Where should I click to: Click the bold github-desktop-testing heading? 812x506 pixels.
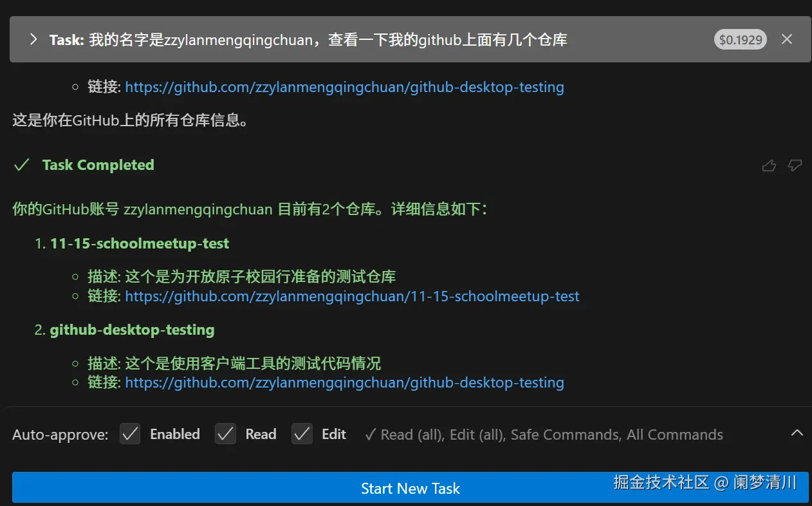point(132,330)
